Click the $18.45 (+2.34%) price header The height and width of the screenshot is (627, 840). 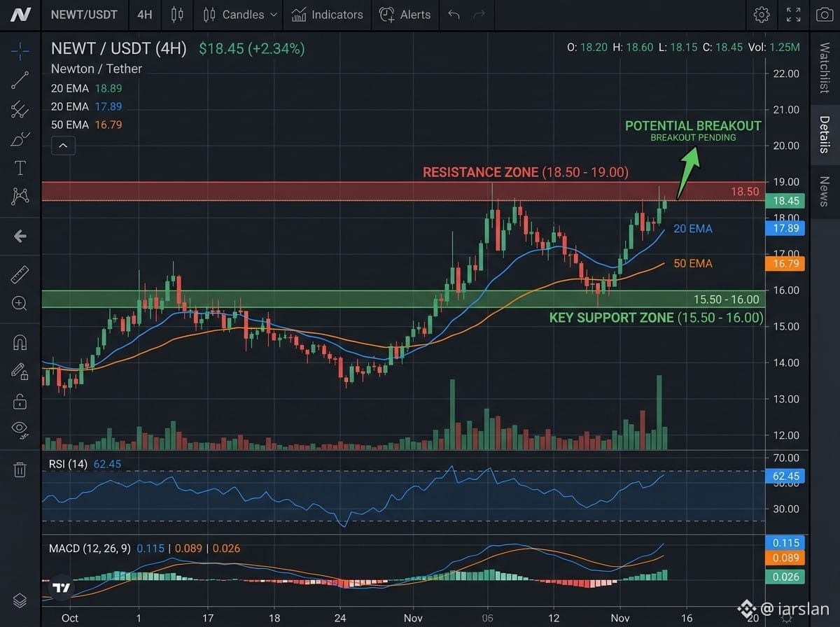[x=252, y=48]
